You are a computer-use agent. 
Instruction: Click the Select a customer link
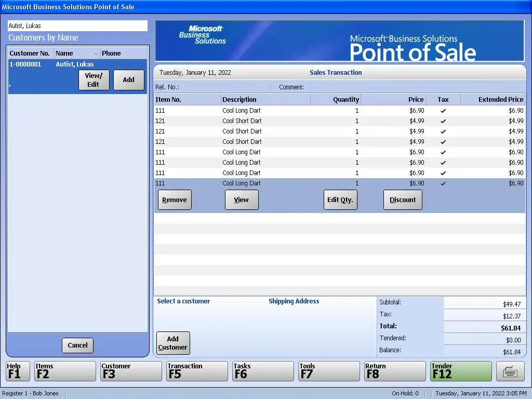183,301
